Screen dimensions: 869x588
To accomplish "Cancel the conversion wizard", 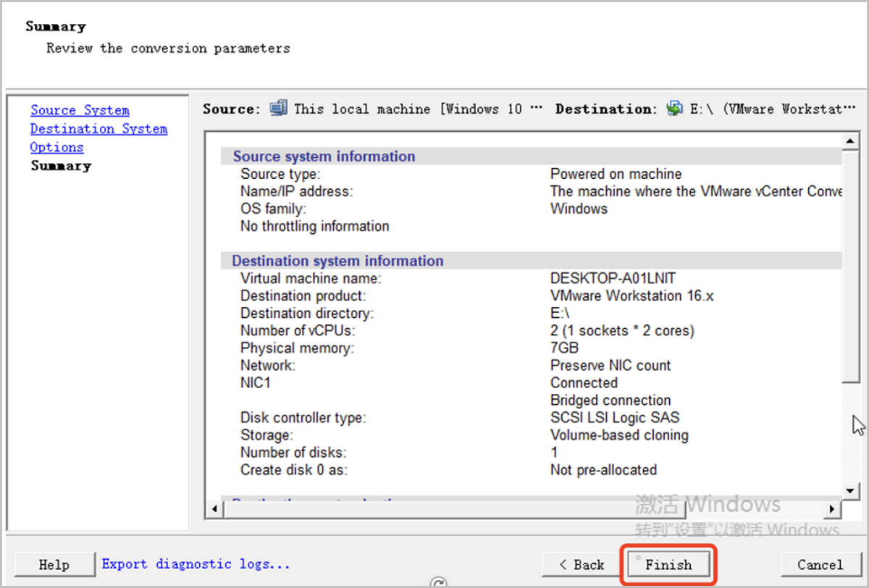I will pos(820,565).
